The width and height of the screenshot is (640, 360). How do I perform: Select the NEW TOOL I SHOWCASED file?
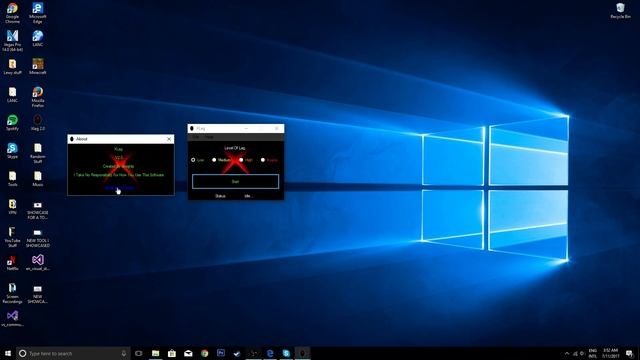point(38,238)
